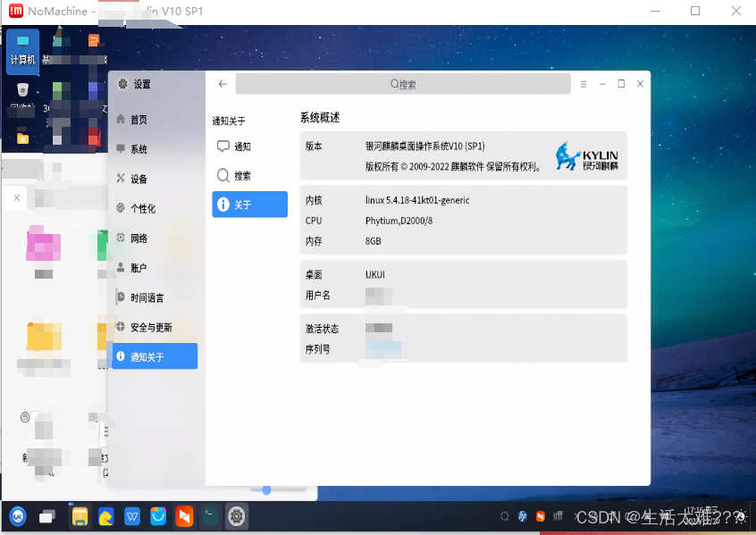Viewport: 756px width, 535px height.
Task: Minimize the settings window
Action: coord(602,84)
